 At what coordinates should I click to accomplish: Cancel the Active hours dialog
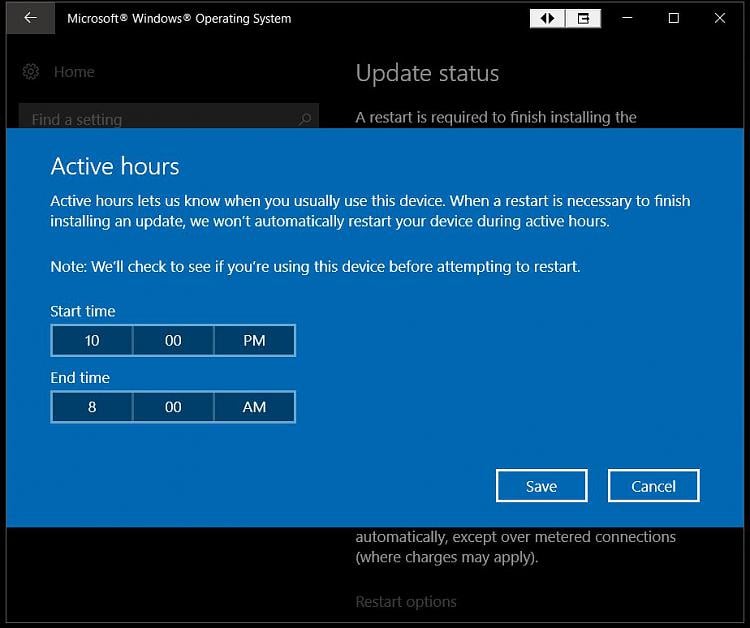(653, 486)
